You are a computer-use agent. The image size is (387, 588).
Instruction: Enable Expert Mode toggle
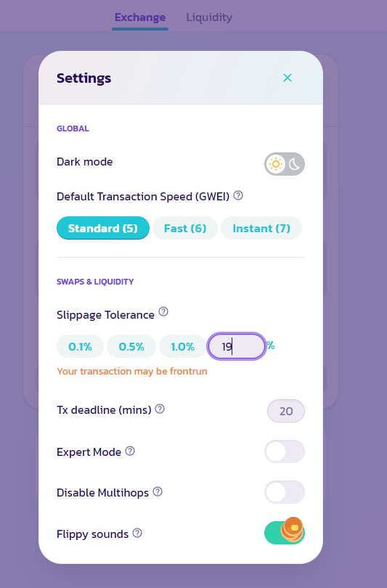click(284, 452)
